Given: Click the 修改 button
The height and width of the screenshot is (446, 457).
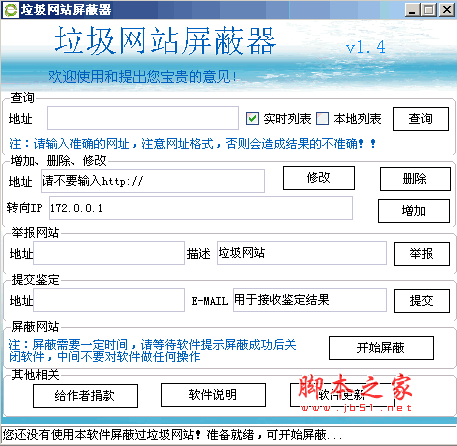Looking at the screenshot, I should [x=319, y=178].
